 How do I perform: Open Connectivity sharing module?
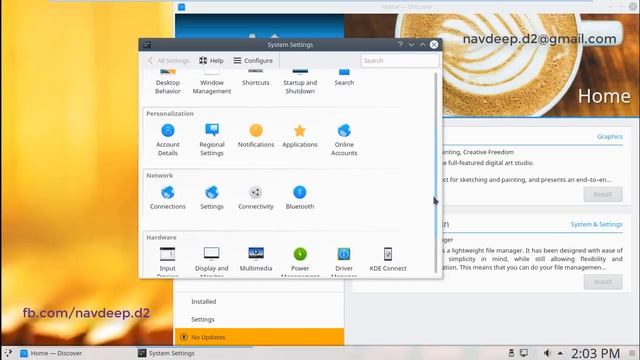point(256,198)
